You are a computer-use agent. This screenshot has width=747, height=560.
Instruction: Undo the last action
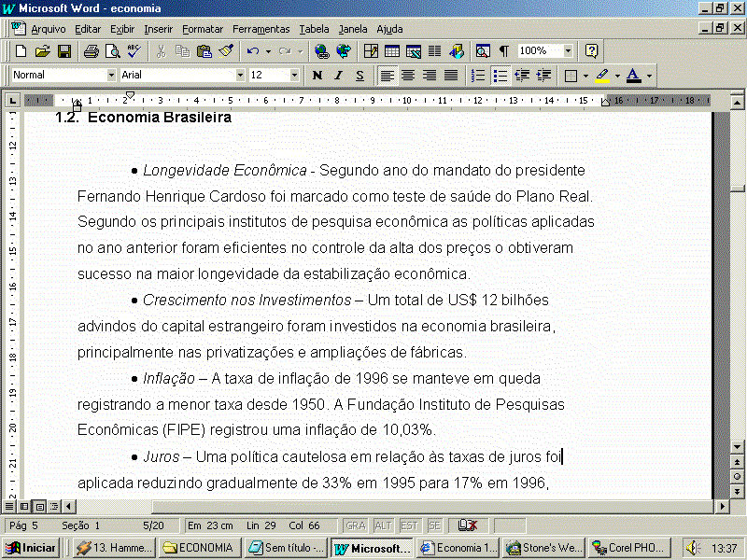[252, 50]
